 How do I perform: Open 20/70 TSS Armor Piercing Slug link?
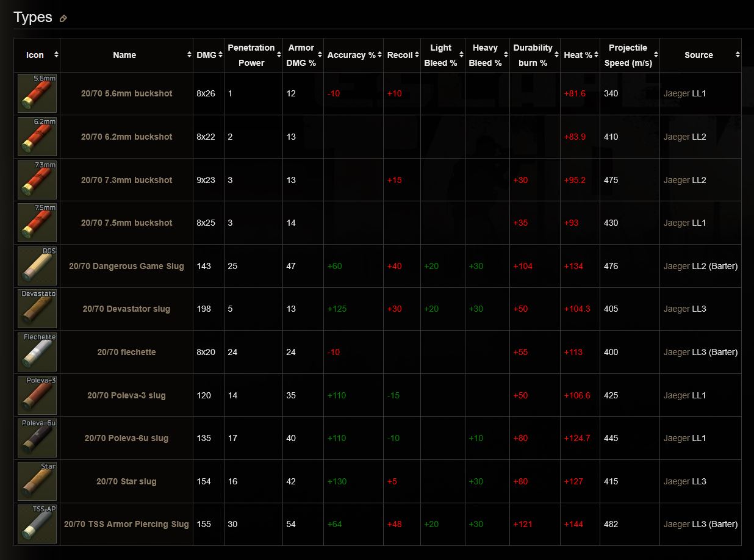point(127,524)
